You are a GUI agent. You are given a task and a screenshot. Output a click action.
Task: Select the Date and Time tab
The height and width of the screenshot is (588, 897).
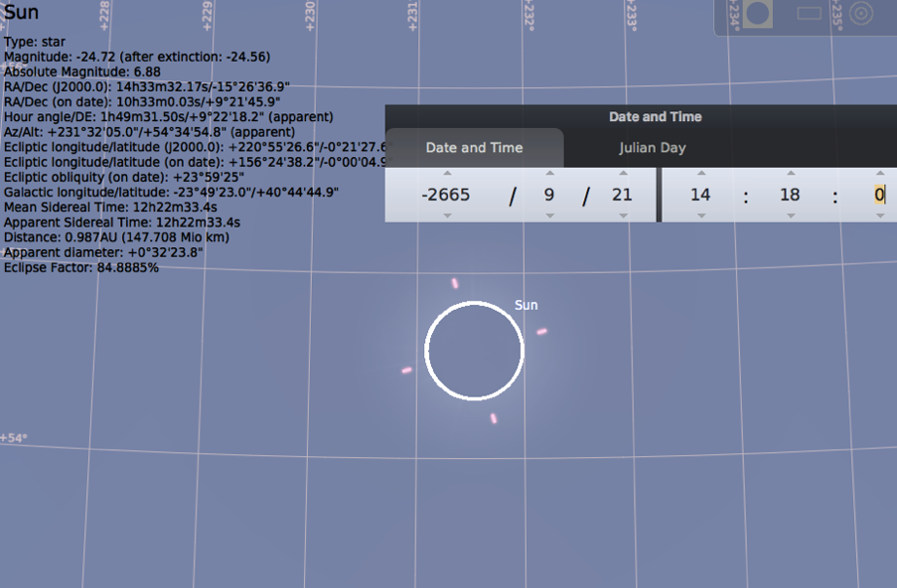[474, 148]
